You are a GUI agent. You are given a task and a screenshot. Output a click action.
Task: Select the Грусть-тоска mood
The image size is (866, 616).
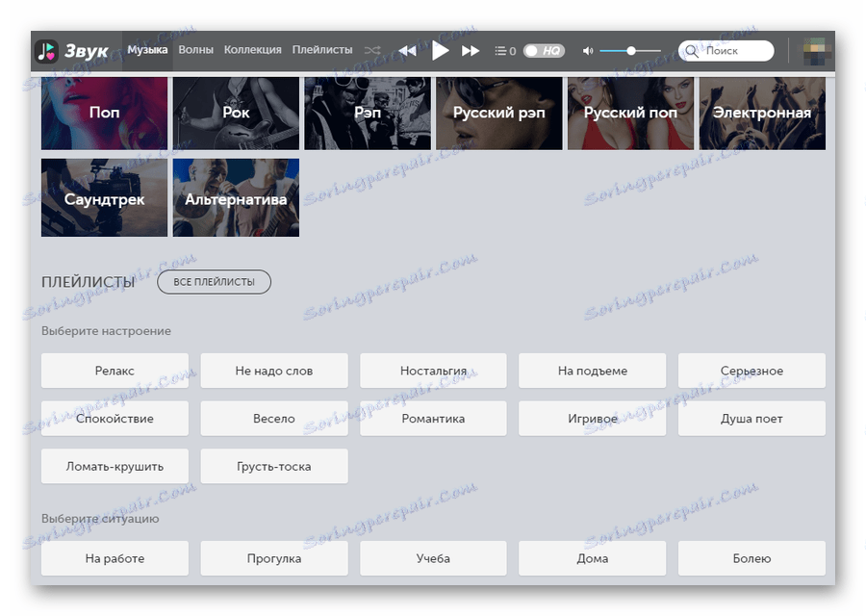274,466
